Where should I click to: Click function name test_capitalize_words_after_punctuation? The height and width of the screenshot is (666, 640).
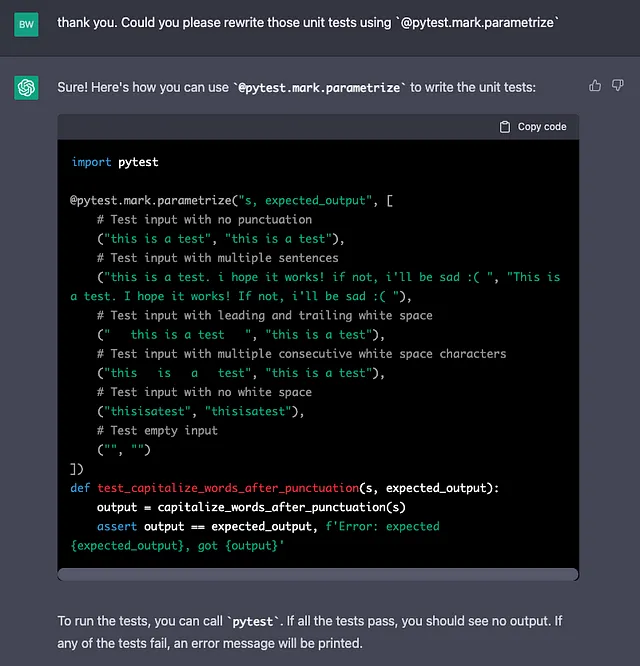228,488
